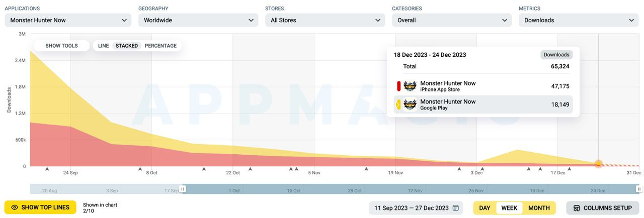Click the event marker triangle near 24 Sep
Screen dimensions: 644x218
47,169
